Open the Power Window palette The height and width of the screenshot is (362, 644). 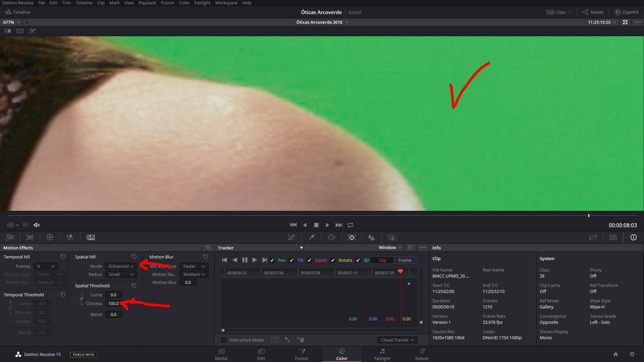(x=332, y=237)
